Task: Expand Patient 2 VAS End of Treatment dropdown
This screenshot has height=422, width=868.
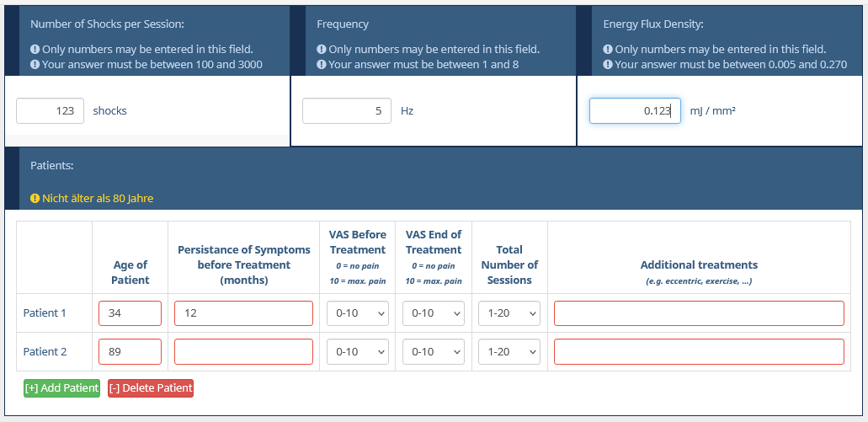Action: [433, 351]
